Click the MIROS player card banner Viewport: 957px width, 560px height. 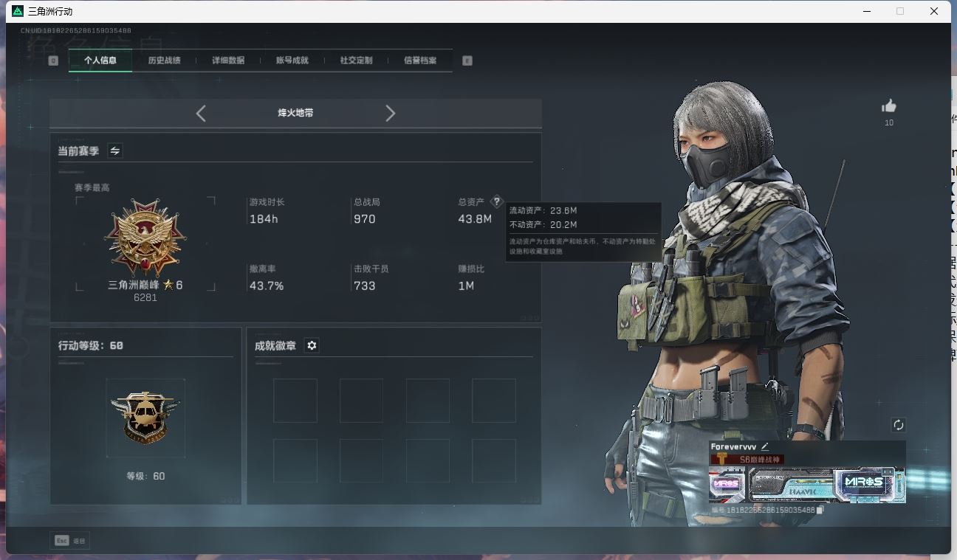(x=806, y=485)
